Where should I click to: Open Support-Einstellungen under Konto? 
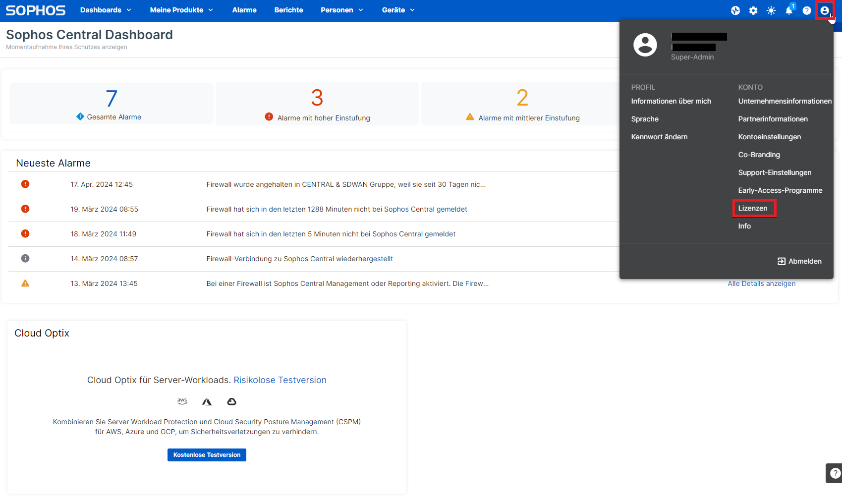[775, 172]
